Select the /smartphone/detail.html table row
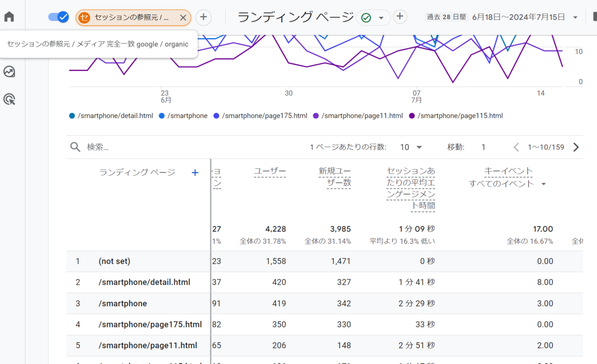The height and width of the screenshot is (364, 597). click(324, 282)
